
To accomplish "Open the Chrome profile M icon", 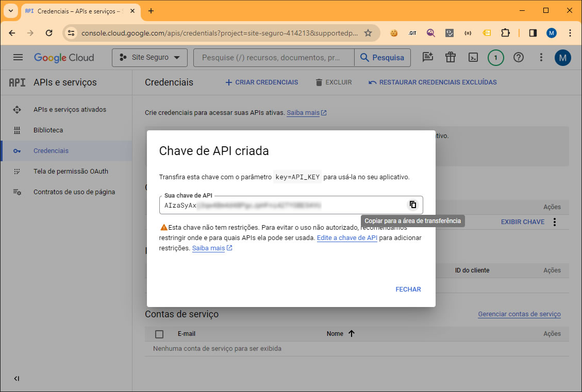I will click(551, 33).
